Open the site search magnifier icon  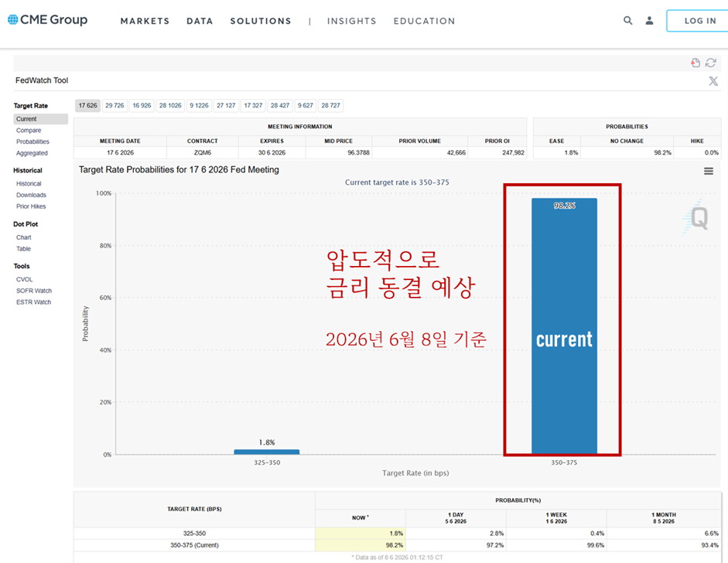tap(627, 20)
